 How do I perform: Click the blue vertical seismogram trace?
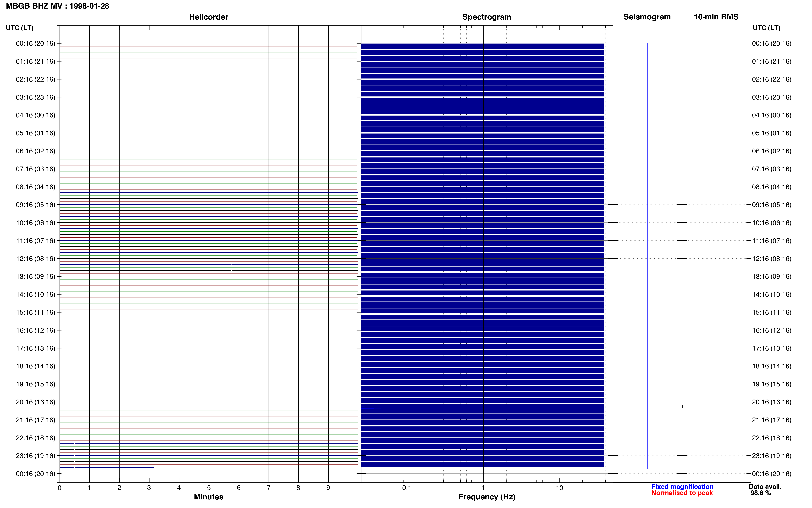click(x=647, y=256)
